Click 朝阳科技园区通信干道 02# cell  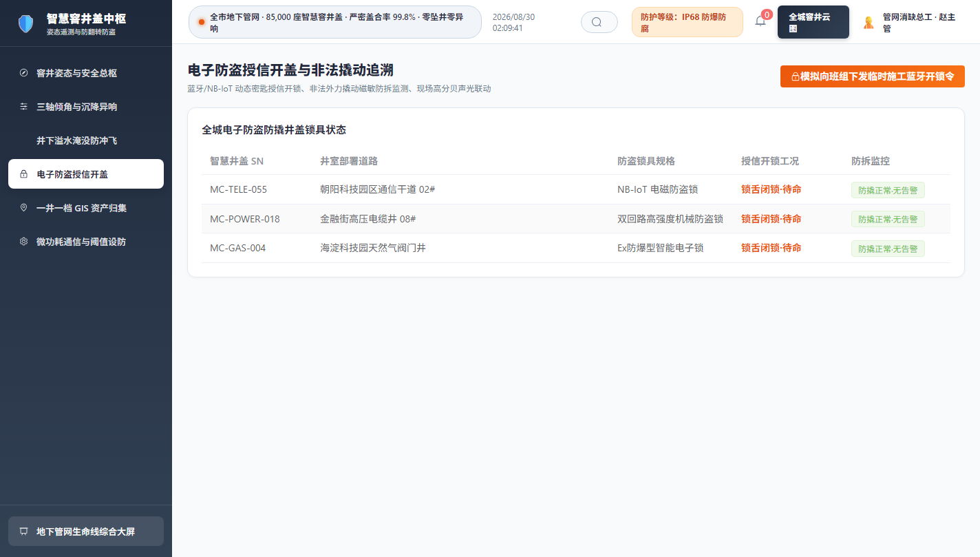[378, 189]
